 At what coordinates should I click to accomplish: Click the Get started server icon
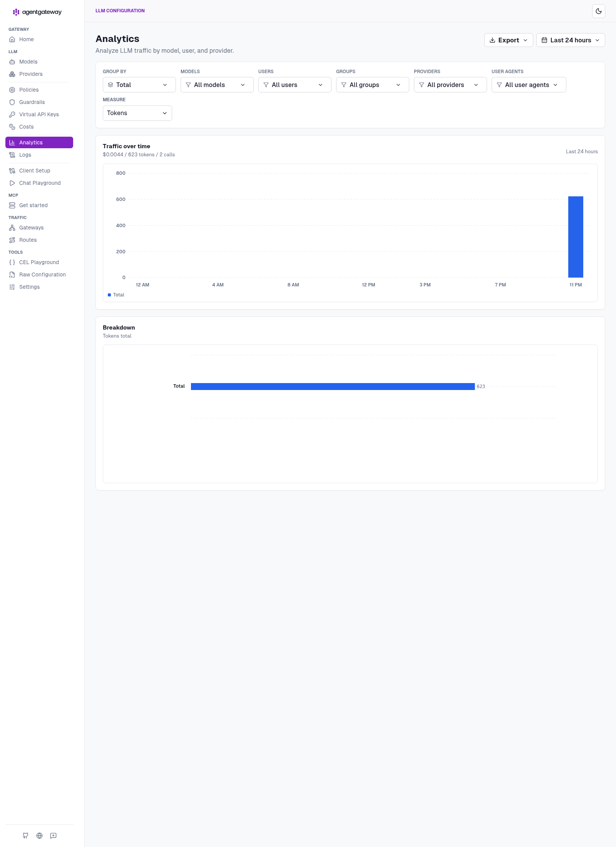(x=12, y=205)
